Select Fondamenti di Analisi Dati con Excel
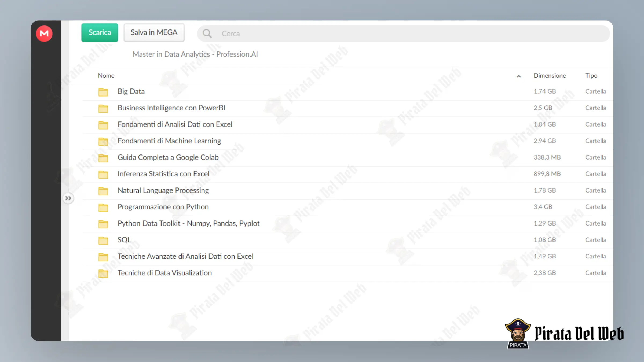This screenshot has height=362, width=644. click(x=175, y=124)
